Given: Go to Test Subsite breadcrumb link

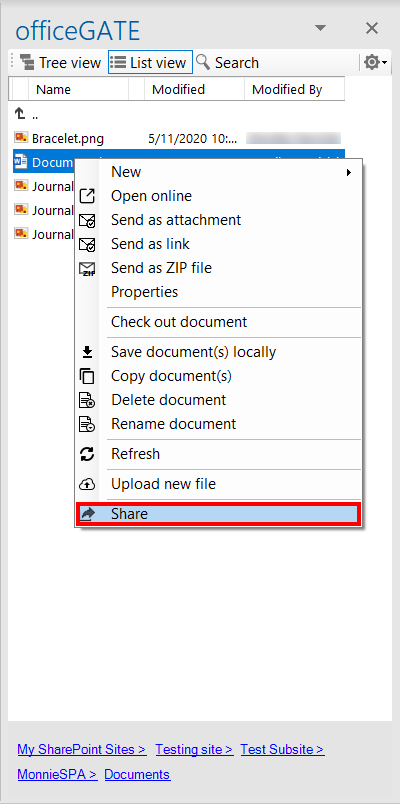Looking at the screenshot, I should coord(283,749).
